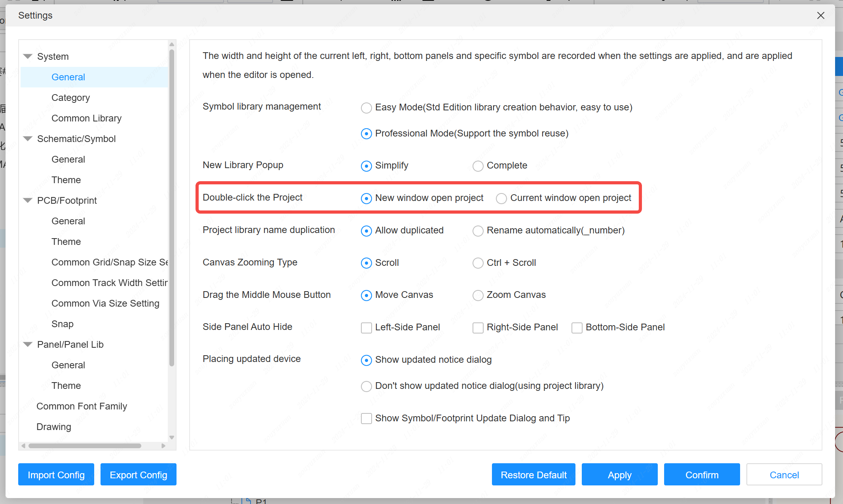
Task: Click the horizontal scroll right arrow
Action: (163, 446)
